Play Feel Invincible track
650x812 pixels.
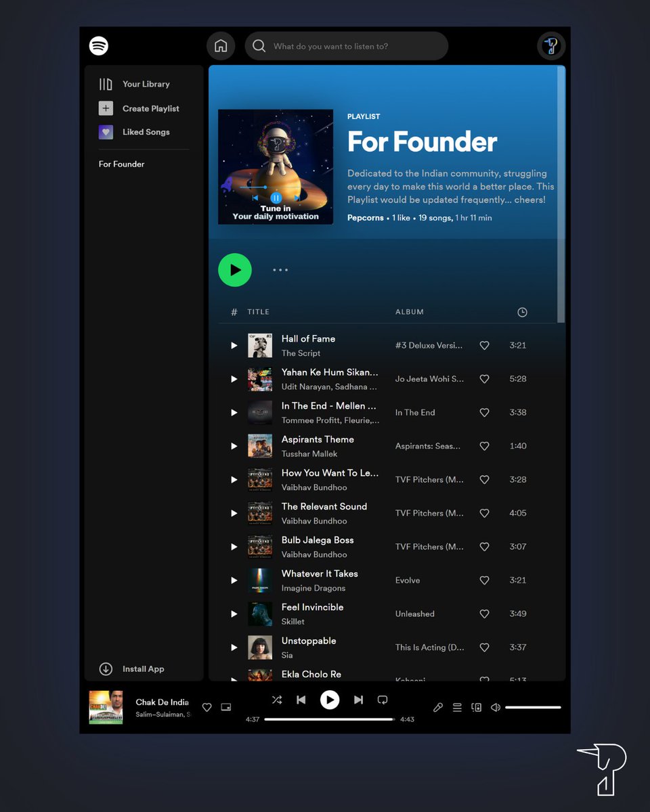pos(234,614)
